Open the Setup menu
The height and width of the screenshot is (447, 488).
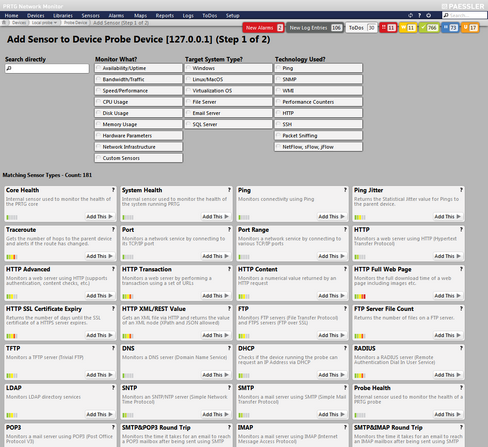(232, 15)
